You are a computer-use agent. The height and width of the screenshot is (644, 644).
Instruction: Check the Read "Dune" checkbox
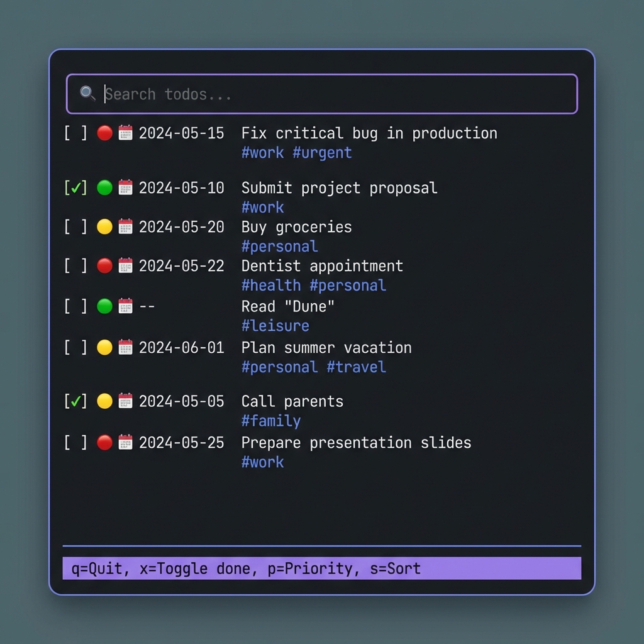[x=75, y=306]
